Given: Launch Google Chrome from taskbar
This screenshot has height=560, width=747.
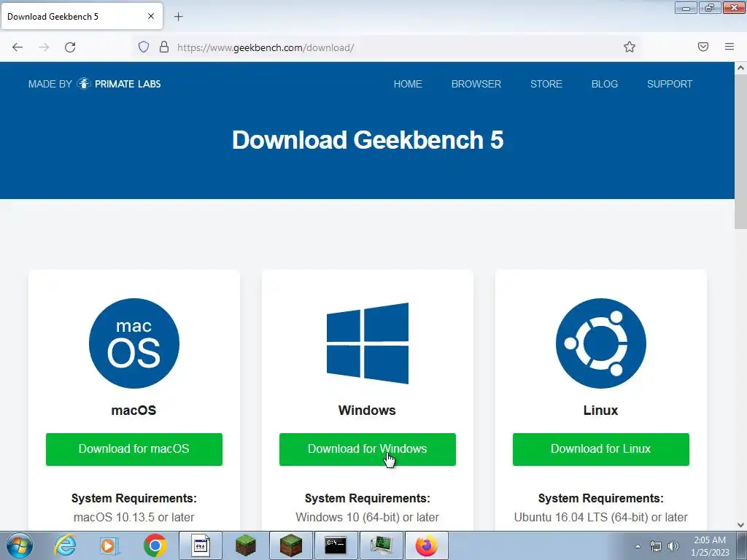Looking at the screenshot, I should coord(155,545).
